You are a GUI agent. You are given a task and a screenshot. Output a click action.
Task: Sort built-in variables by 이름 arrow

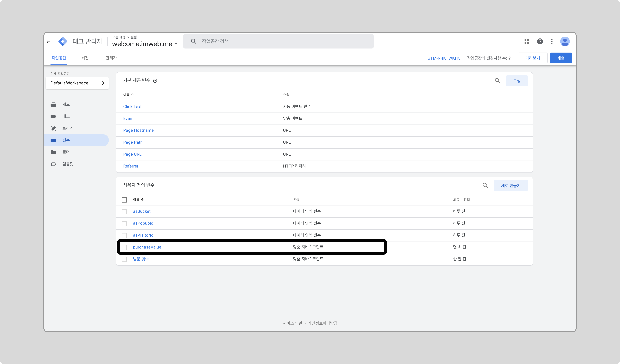pos(133,95)
